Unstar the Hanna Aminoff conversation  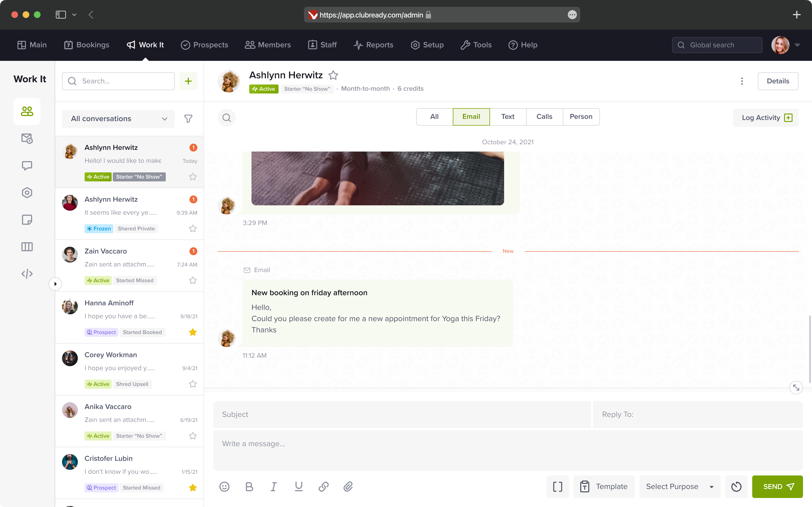tap(193, 332)
